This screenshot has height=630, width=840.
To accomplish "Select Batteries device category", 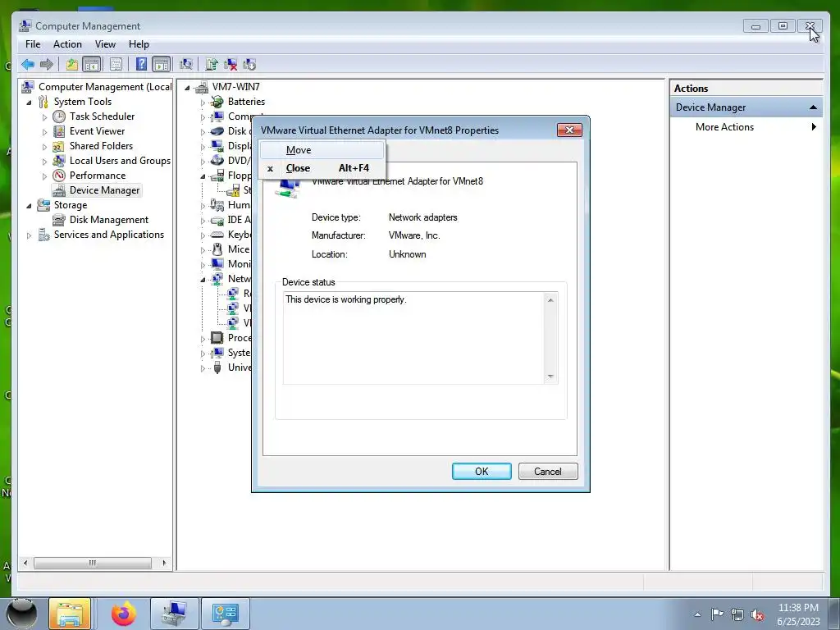I will (246, 102).
